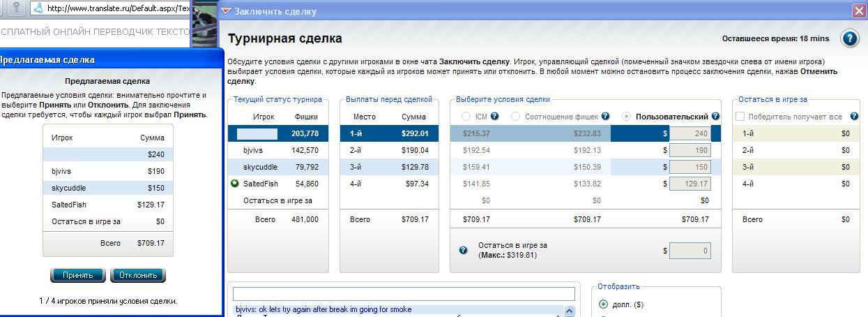Click green star icon next to SaltedFish
The image size is (868, 317).
click(x=235, y=184)
